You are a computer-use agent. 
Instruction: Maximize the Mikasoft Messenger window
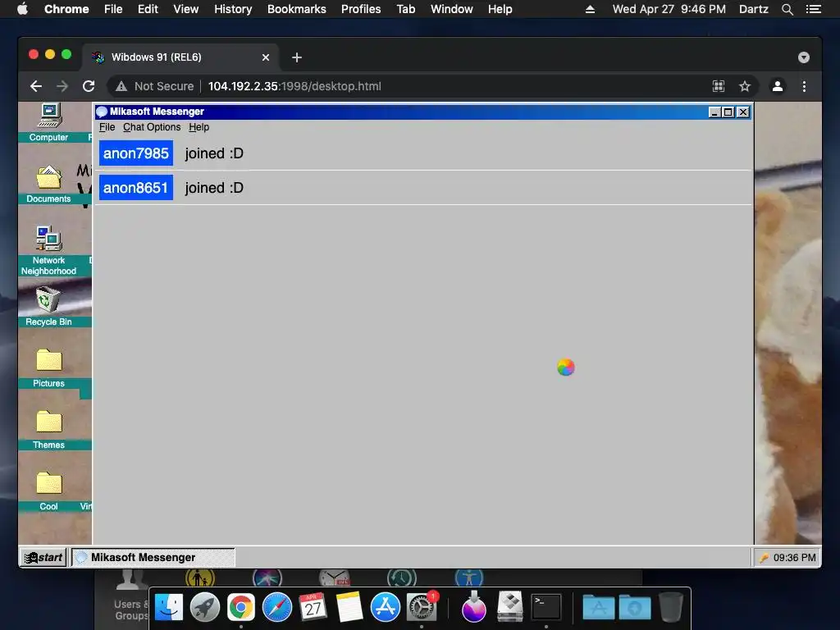[x=728, y=112]
